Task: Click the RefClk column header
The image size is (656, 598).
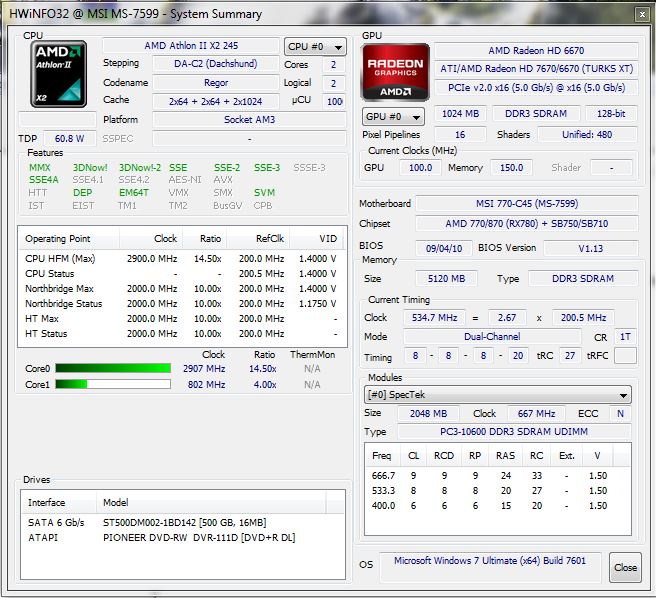Action: 258,239
